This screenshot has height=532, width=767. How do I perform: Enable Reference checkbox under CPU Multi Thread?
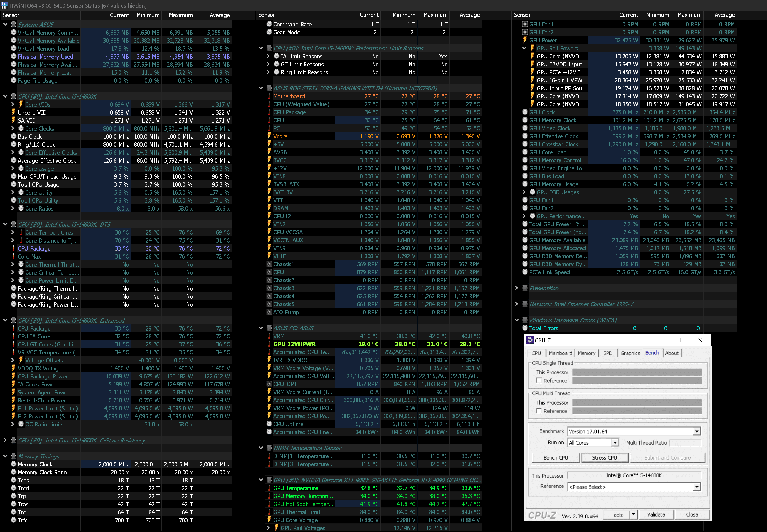pos(539,411)
